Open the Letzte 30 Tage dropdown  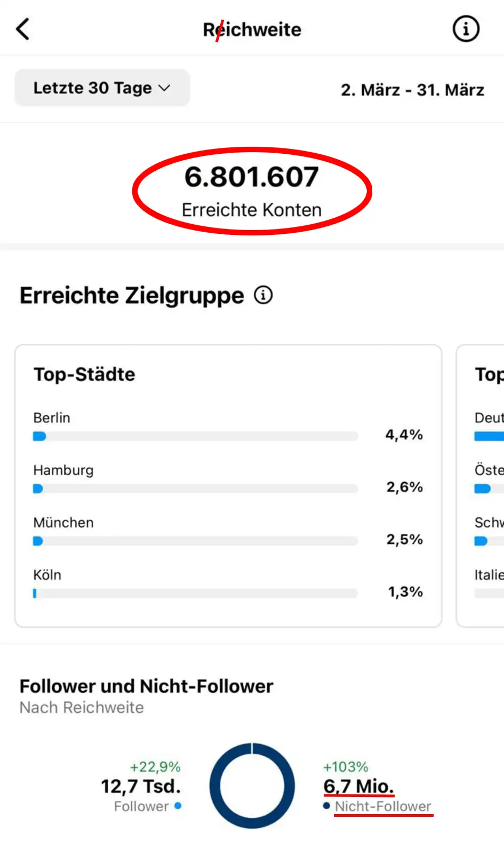[x=102, y=88]
